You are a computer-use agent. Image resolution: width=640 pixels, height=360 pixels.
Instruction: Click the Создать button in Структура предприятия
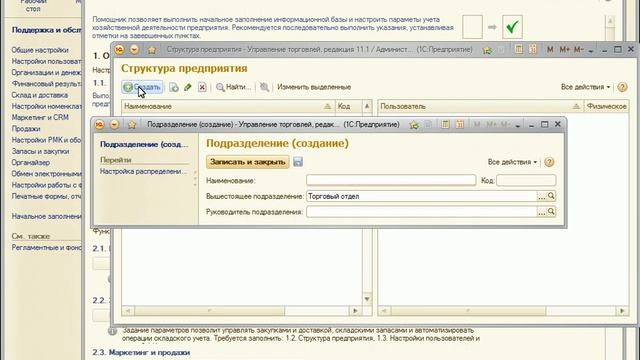tap(142, 87)
